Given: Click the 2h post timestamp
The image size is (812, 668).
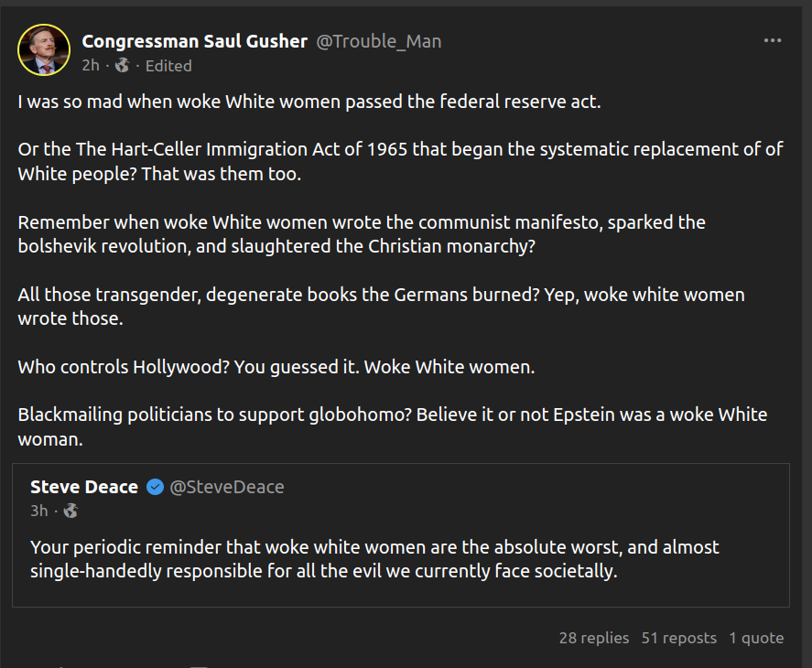Looking at the screenshot, I should pos(90,66).
